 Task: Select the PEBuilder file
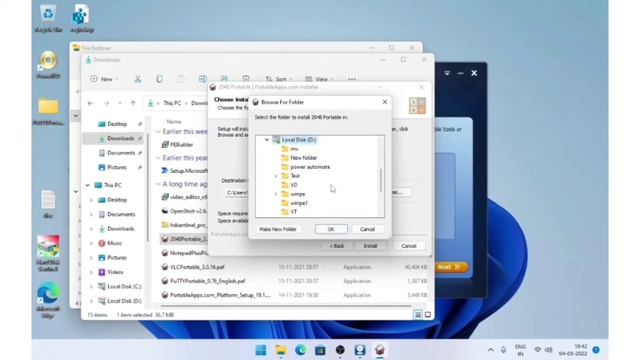point(182,144)
